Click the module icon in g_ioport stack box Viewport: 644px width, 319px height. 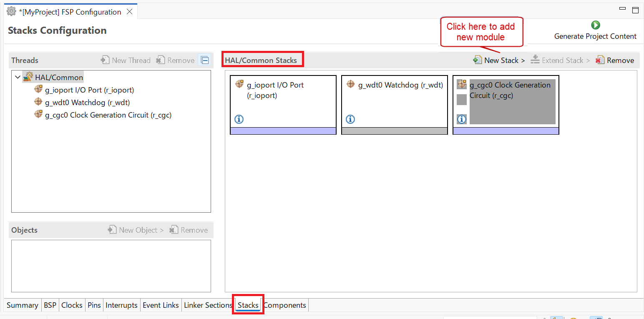click(x=239, y=84)
